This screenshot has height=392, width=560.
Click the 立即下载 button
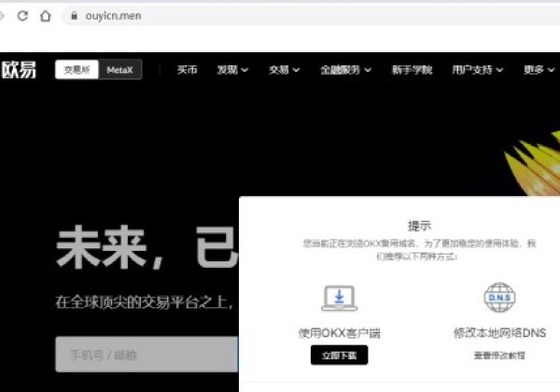340,356
